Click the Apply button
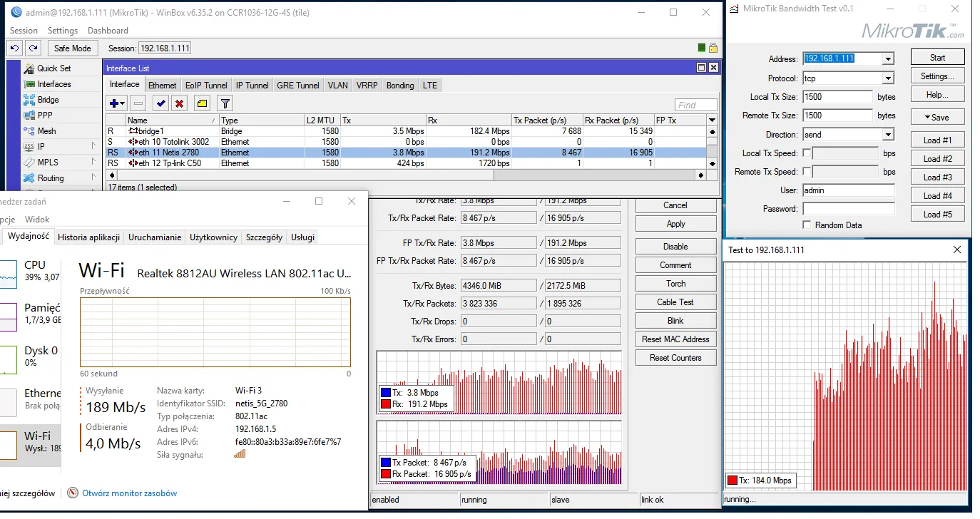This screenshot has height=519, width=980. click(x=675, y=224)
